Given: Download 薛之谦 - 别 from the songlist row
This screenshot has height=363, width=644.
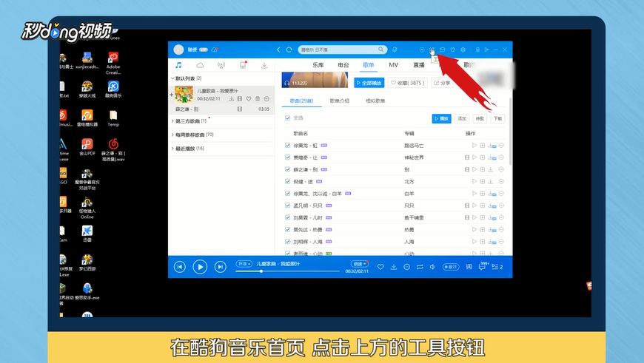Looking at the screenshot, I should [490, 169].
